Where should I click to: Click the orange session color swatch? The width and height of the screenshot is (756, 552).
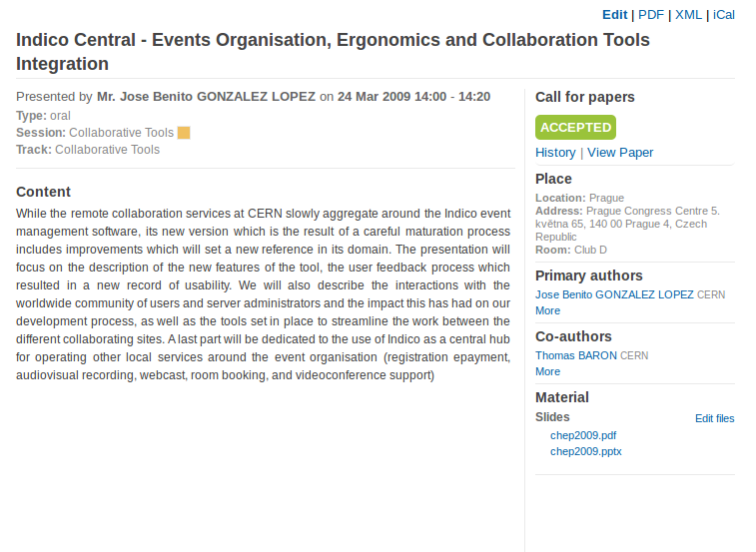(x=184, y=133)
